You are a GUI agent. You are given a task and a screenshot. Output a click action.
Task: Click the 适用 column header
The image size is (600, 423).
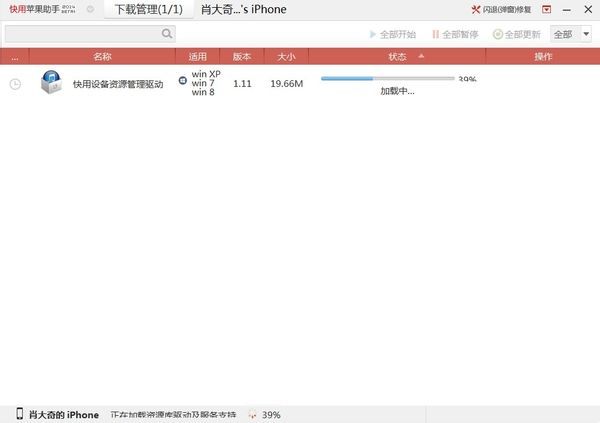pos(197,57)
